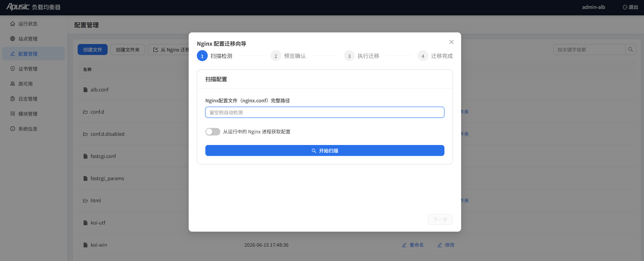Select step 2 预览确认 circle
Screen dimensions: 644x261
[276, 56]
